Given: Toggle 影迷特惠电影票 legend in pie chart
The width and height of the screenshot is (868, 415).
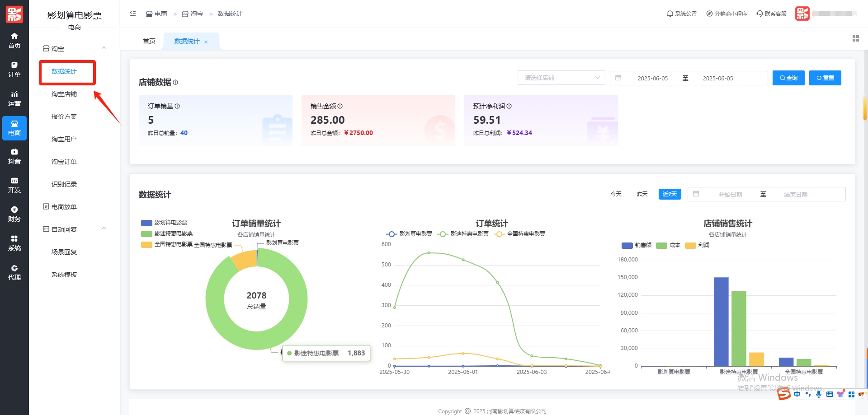Looking at the screenshot, I should 167,233.
